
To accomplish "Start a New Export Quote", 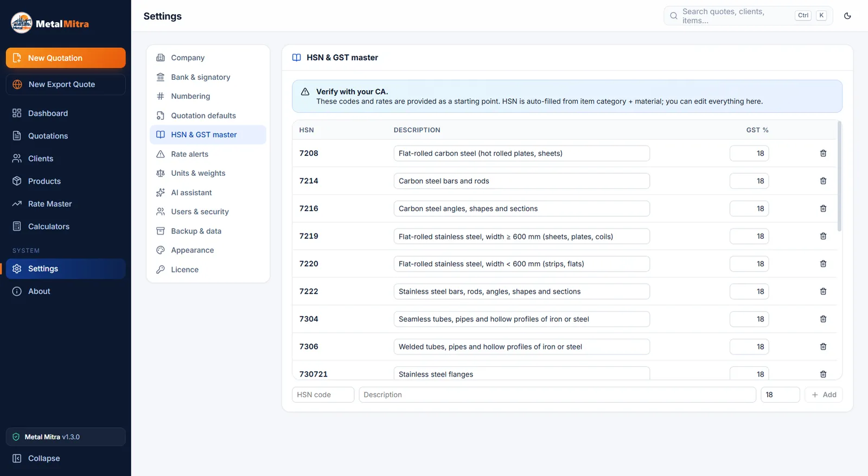I will 66,85.
